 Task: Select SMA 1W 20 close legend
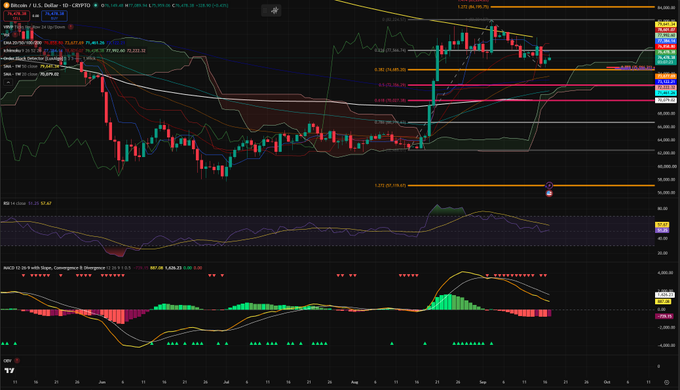click(20, 74)
